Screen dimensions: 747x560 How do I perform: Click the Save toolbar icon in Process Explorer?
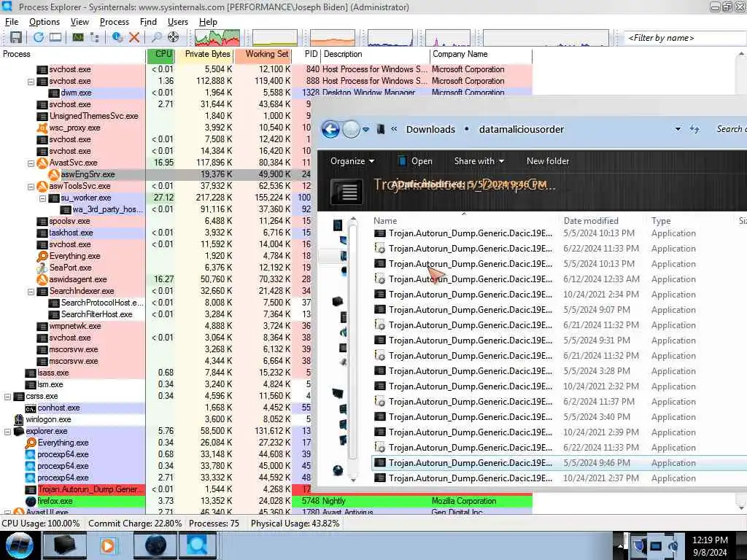click(x=16, y=37)
